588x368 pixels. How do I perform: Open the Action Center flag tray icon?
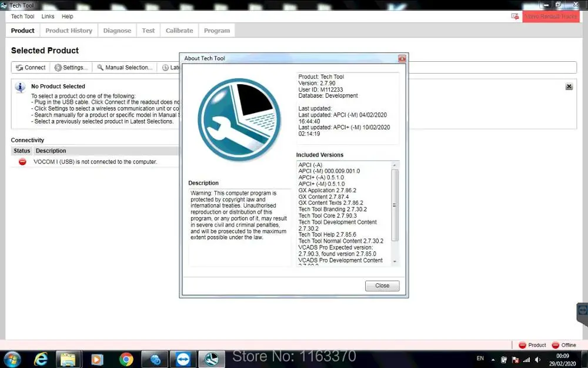coord(515,360)
